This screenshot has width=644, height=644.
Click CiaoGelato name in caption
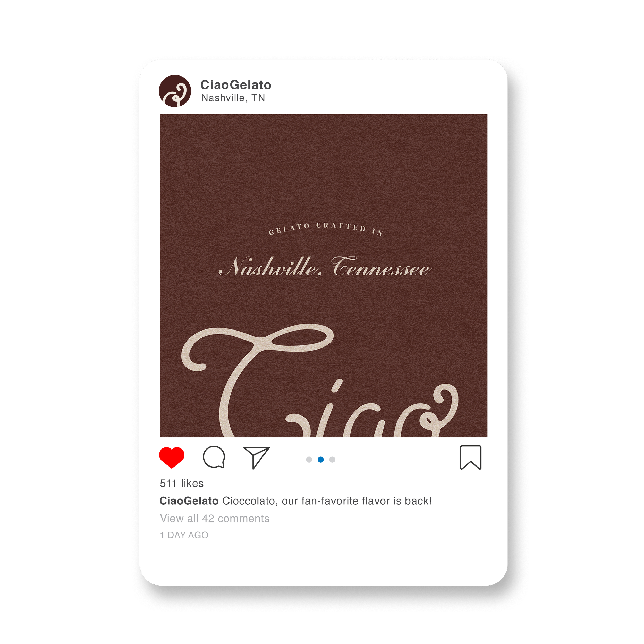click(189, 501)
